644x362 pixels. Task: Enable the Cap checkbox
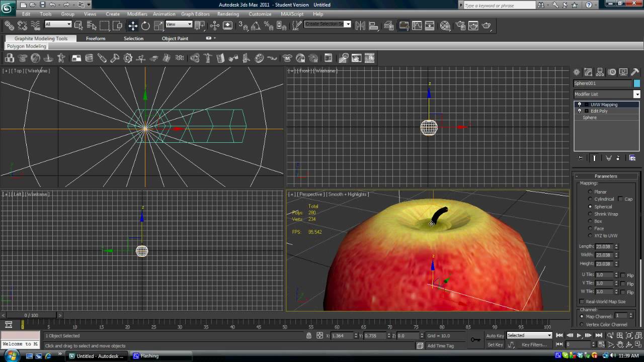click(620, 199)
